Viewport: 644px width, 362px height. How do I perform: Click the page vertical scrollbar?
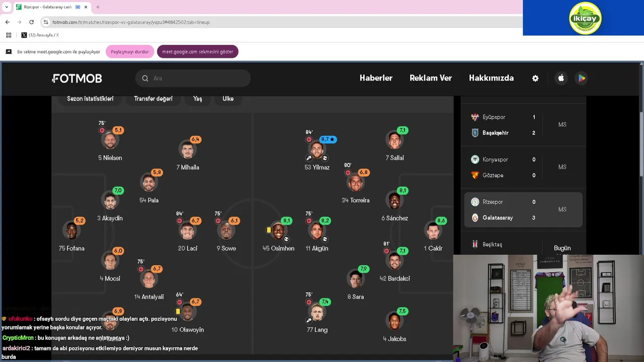coord(641,144)
